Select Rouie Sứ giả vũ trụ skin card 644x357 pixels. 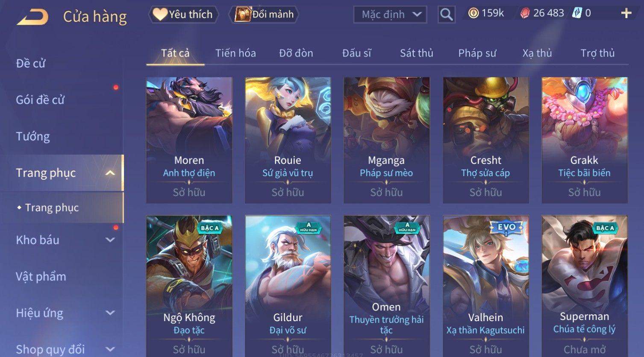click(288, 140)
